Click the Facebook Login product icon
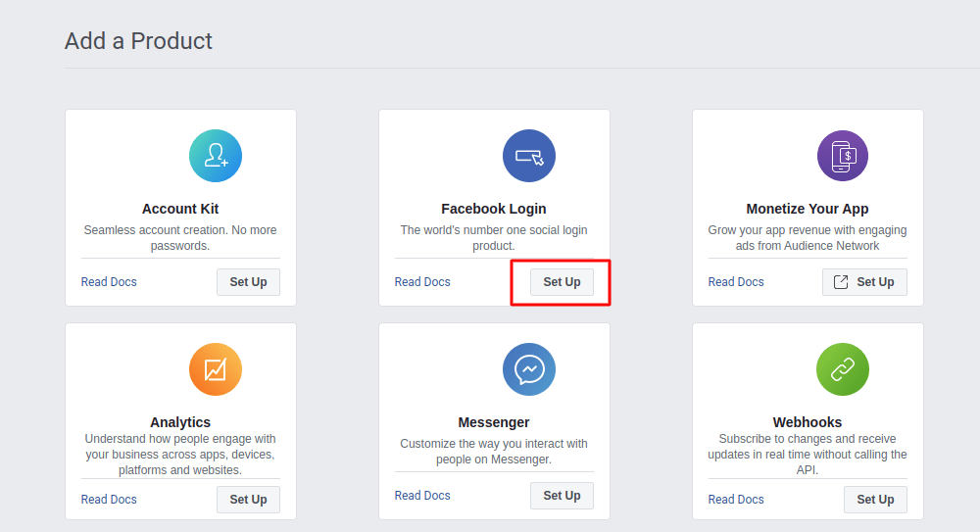The width and height of the screenshot is (980, 532). [x=529, y=156]
